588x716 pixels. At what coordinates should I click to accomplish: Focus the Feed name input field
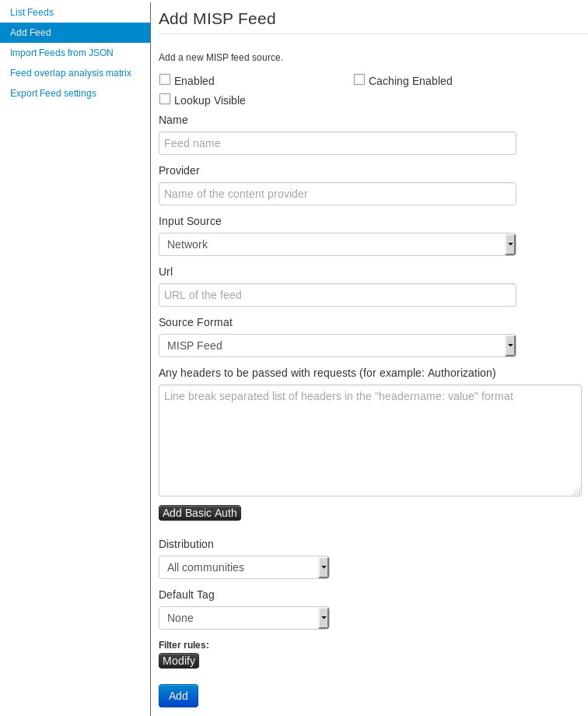[337, 143]
